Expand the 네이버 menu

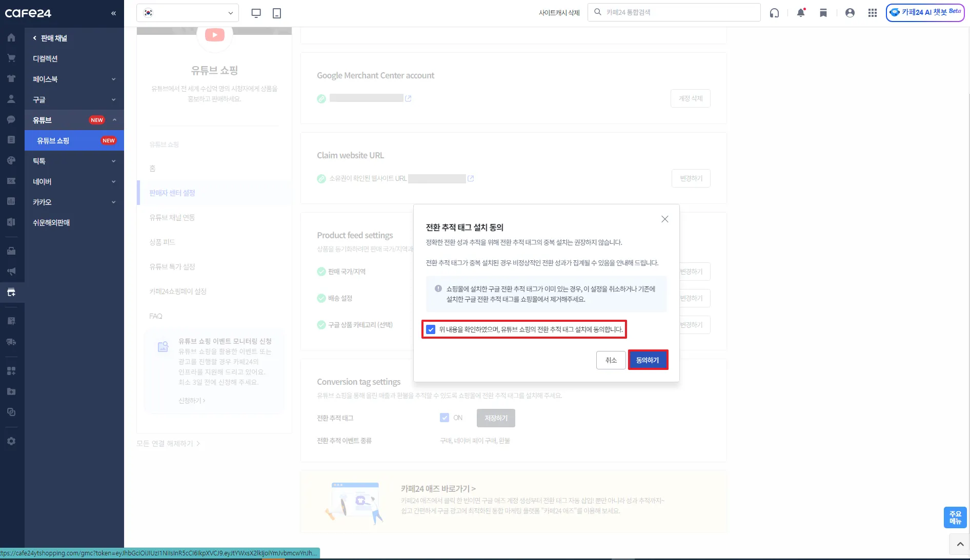[x=74, y=181]
